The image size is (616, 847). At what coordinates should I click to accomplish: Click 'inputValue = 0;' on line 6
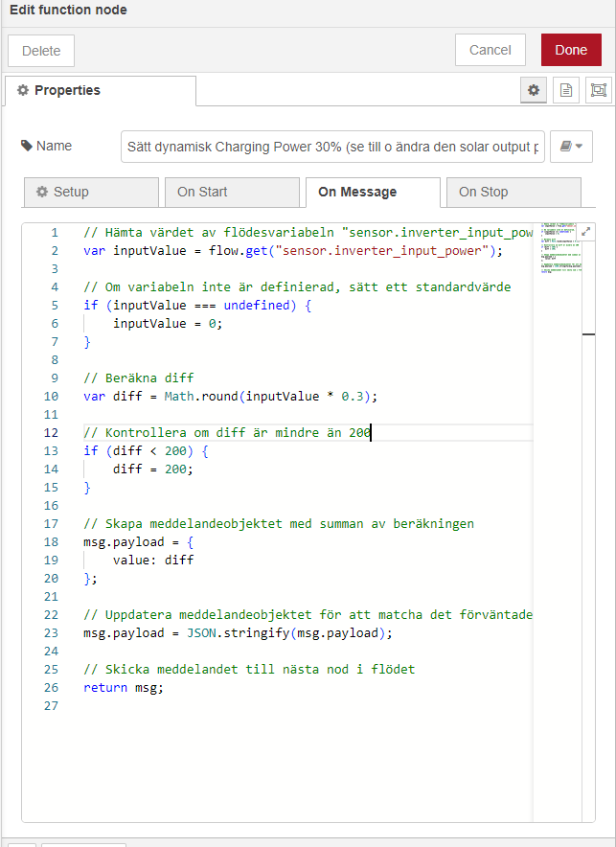(x=168, y=324)
